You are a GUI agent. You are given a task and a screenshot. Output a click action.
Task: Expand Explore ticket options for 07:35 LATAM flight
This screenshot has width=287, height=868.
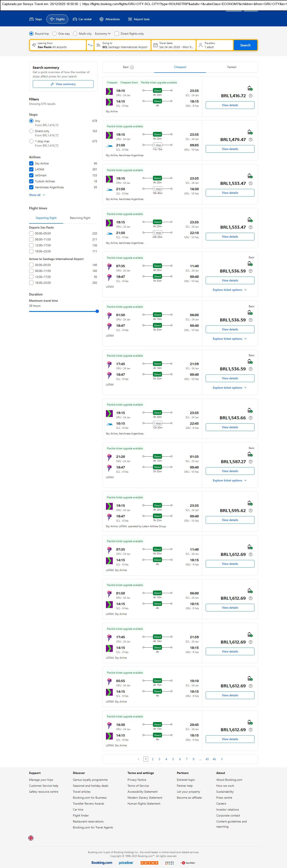tap(230, 290)
